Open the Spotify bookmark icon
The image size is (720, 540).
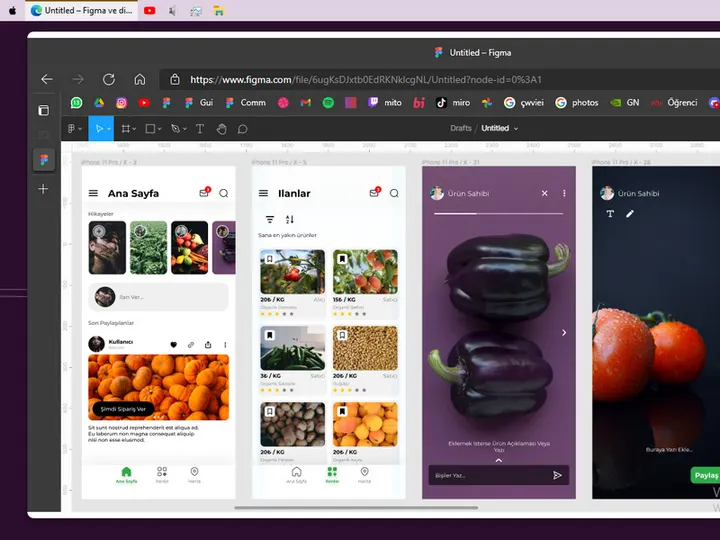(x=328, y=103)
